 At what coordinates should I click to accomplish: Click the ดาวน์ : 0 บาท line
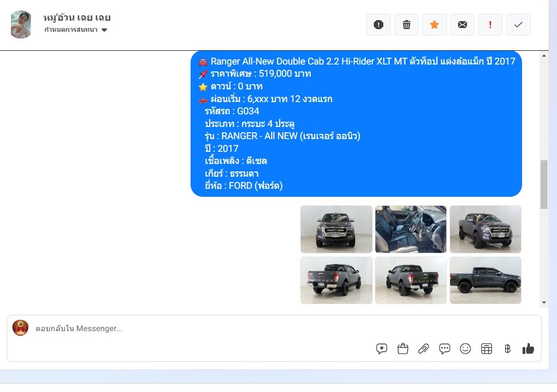tap(230, 86)
